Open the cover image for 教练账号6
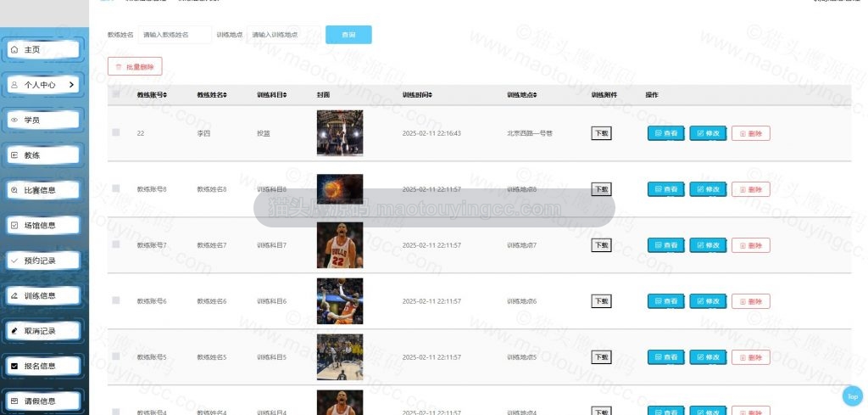This screenshot has width=868, height=415. pyautogui.click(x=340, y=301)
